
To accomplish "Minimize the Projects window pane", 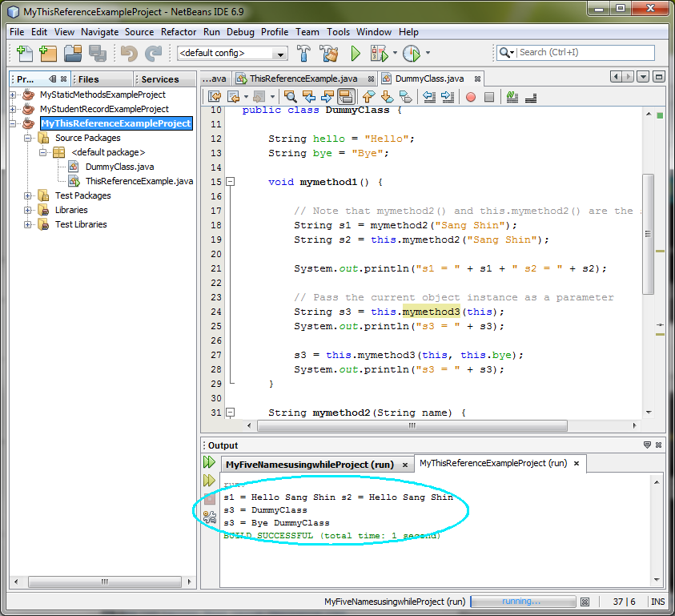I will (52, 79).
